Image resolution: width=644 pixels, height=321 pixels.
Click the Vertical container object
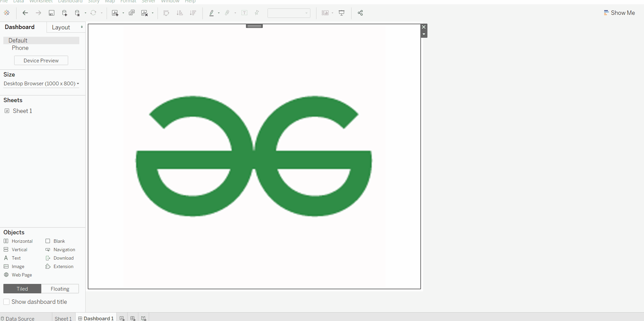[16, 250]
